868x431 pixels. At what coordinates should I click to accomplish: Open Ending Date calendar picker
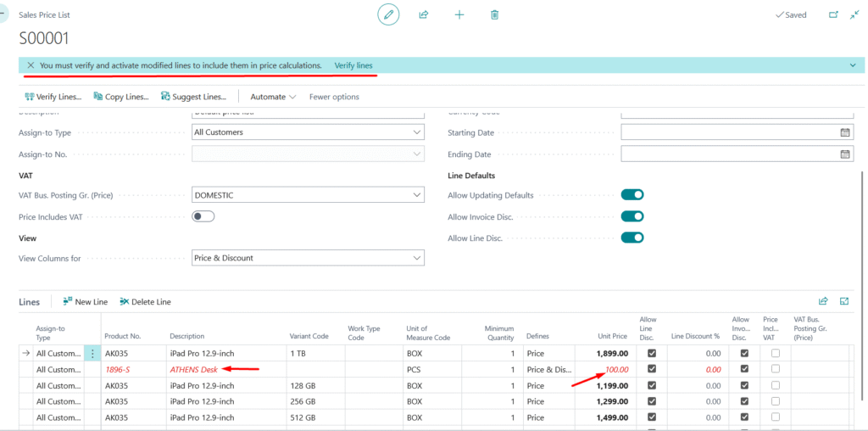point(844,154)
